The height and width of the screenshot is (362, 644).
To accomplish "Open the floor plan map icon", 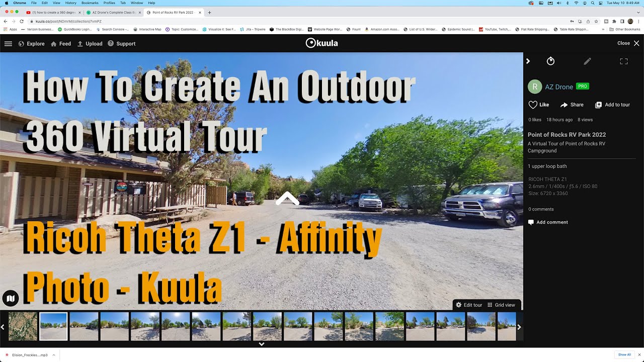I will (x=11, y=298).
